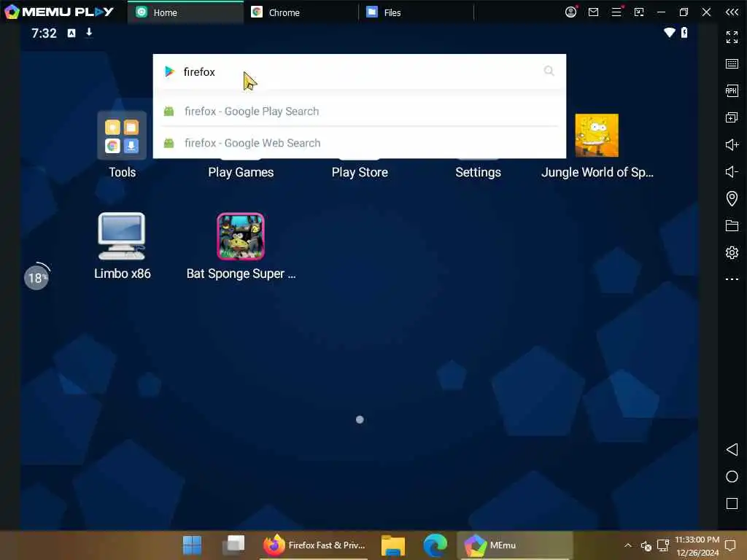
Task: Click the taskbar clock showing 11:33:00 PM
Action: 697,545
